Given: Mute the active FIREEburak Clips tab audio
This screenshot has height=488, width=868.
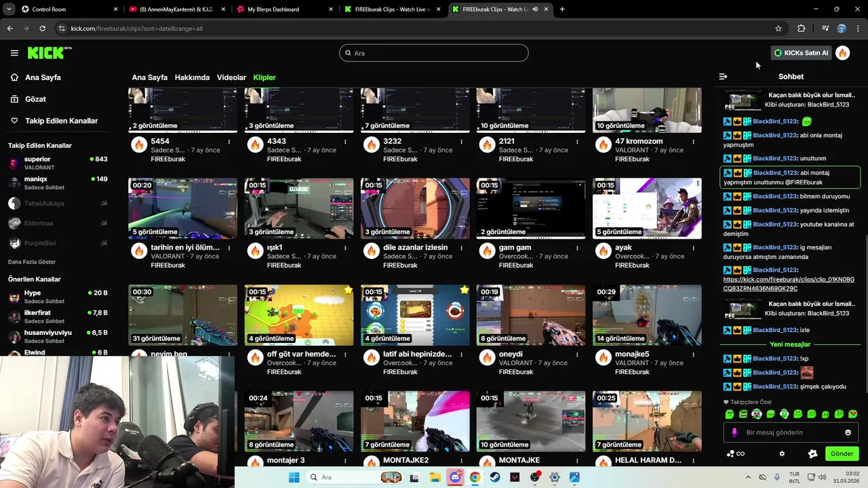Looking at the screenshot, I should pyautogui.click(x=535, y=9).
